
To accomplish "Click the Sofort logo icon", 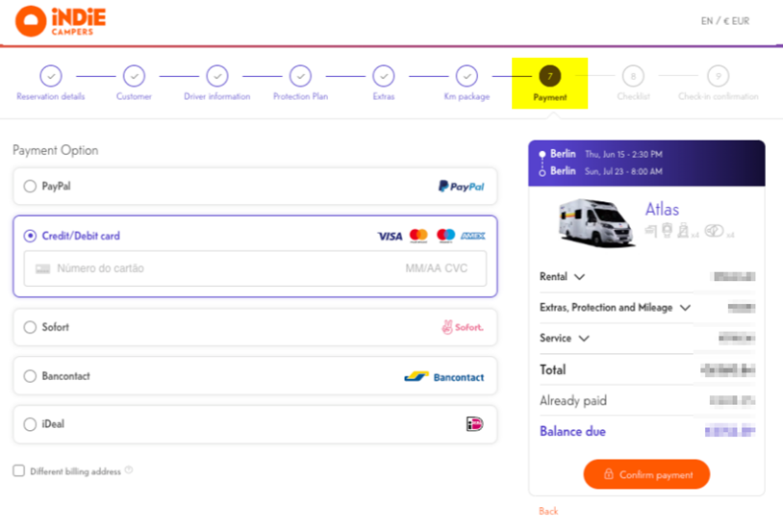I will coord(462,327).
